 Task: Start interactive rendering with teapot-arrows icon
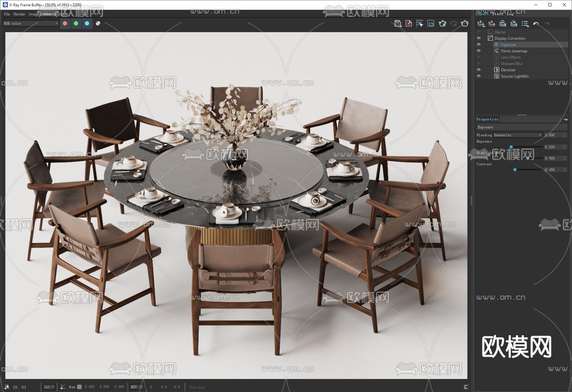coord(442,24)
